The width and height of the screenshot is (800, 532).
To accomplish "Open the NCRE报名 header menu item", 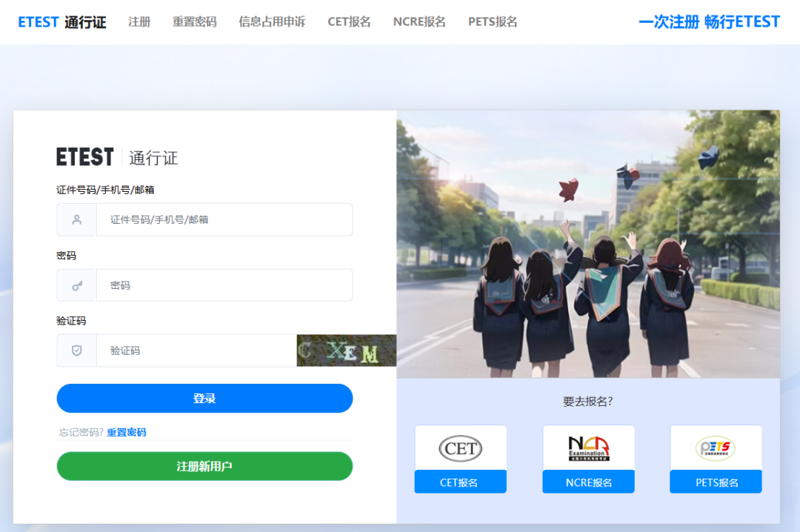I will pyautogui.click(x=419, y=22).
